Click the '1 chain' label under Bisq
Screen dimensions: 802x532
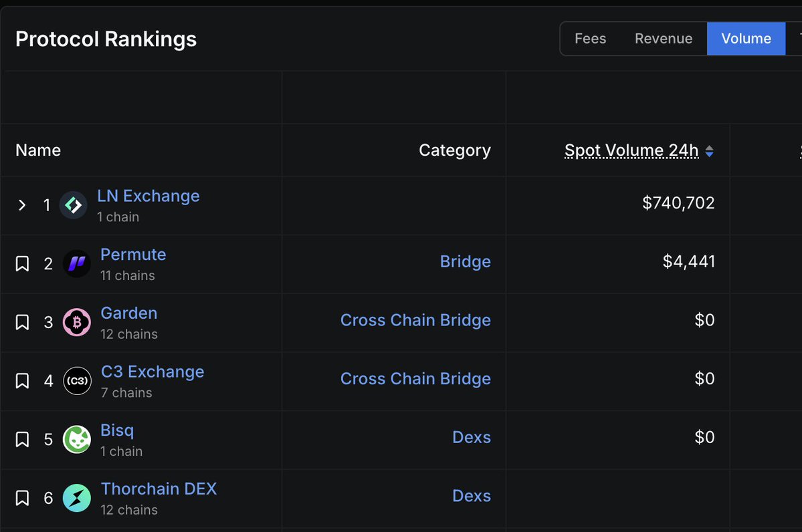121,451
